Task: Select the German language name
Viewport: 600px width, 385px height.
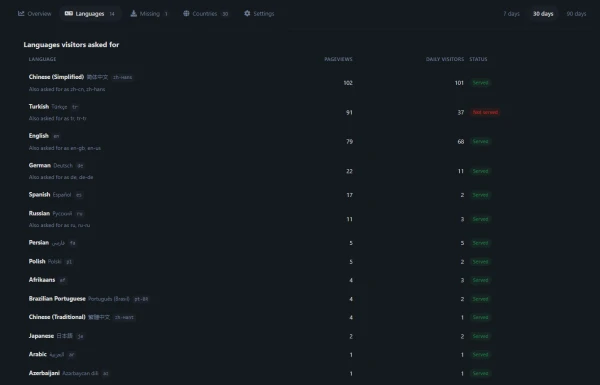Action: 40,165
